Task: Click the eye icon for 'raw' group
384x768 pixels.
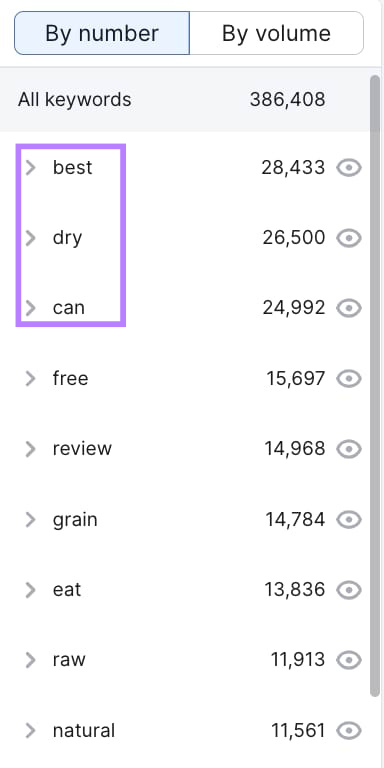Action: pos(349,660)
